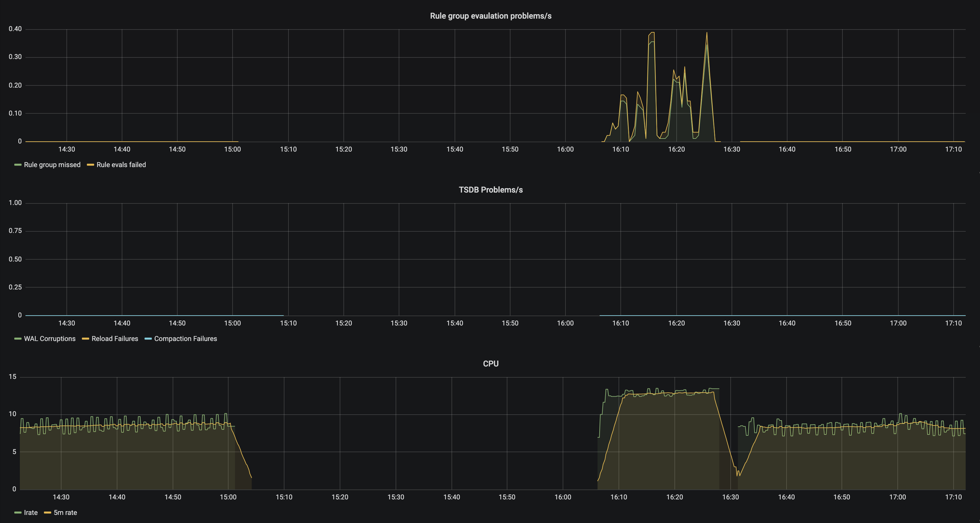Click the WAL Corruptions color swatch

coord(17,339)
